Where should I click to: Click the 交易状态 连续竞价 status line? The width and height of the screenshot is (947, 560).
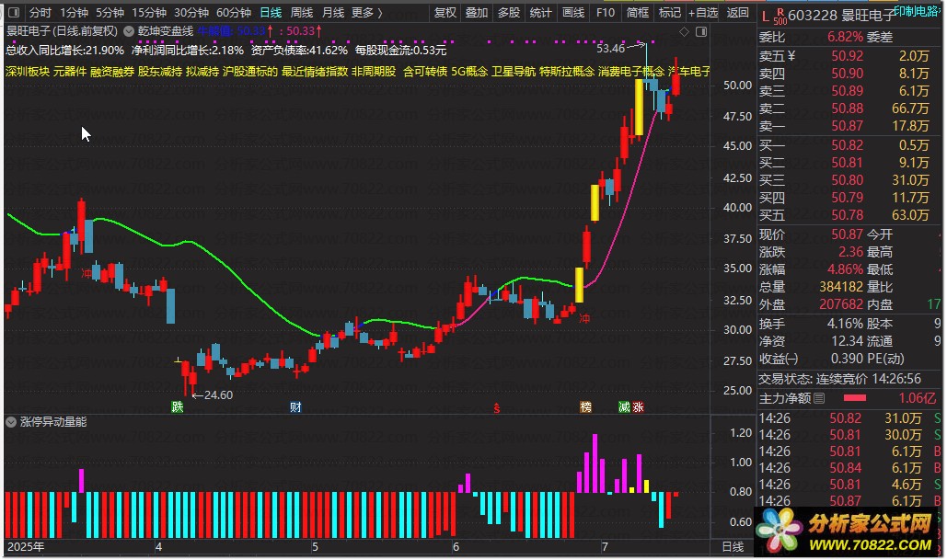(839, 379)
